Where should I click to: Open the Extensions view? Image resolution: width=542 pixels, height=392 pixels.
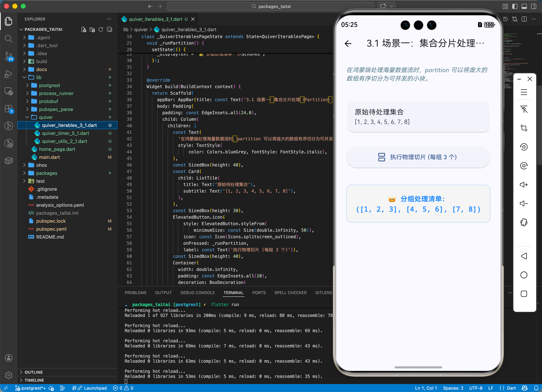[x=9, y=109]
